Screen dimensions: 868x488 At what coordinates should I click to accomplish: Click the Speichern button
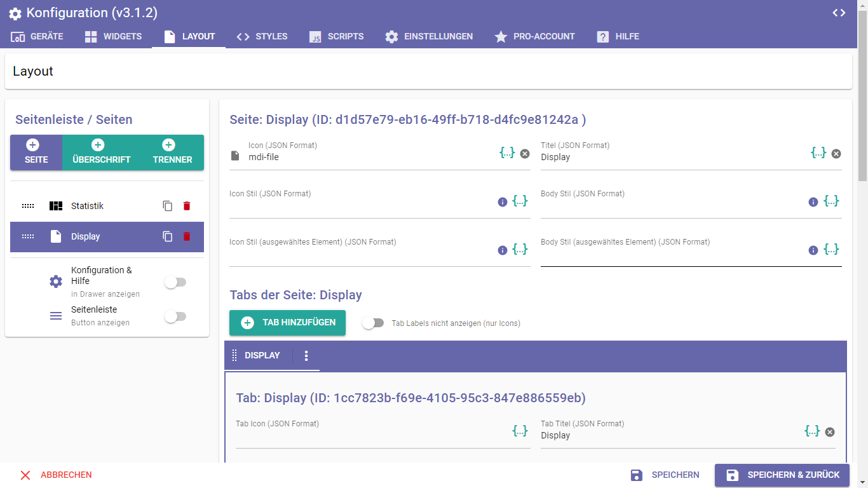pyautogui.click(x=665, y=475)
